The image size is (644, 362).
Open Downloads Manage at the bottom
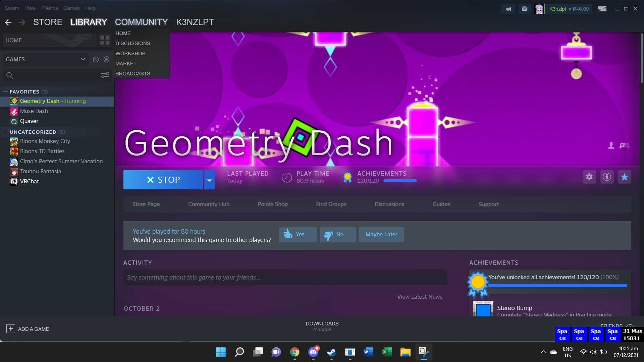pyautogui.click(x=322, y=326)
